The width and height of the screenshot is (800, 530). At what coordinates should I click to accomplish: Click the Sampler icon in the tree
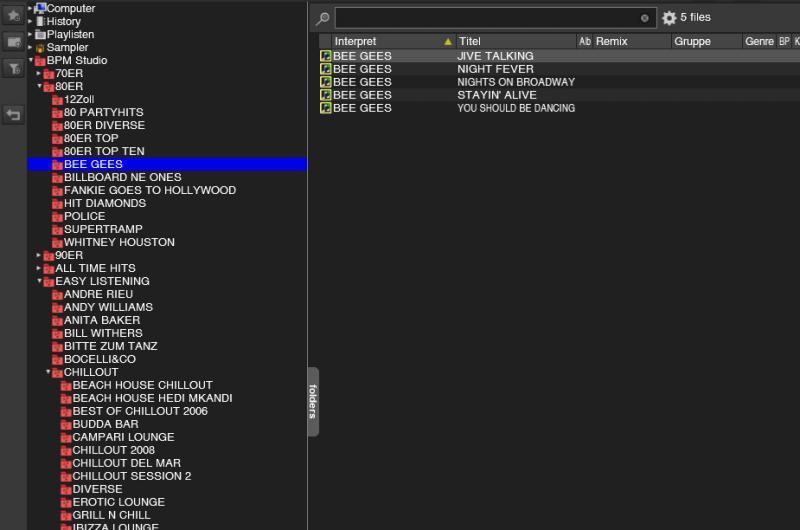click(x=40, y=48)
